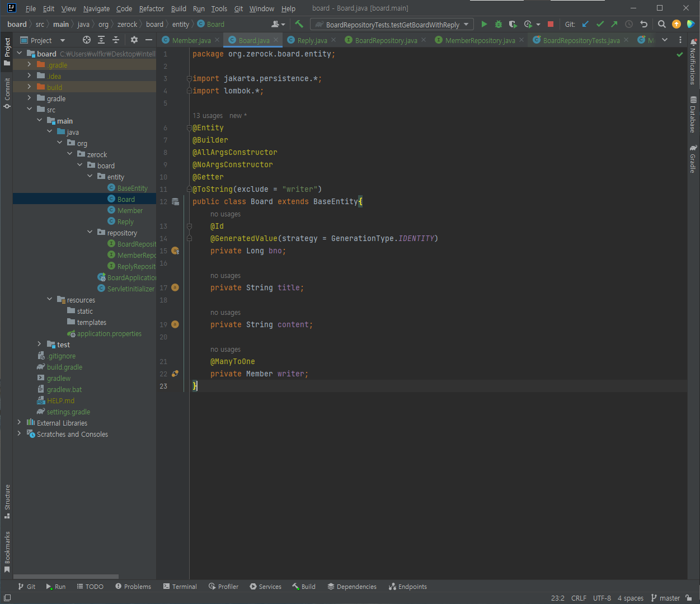Viewport: 700px width, 604px height.
Task: Open the Refactor menu
Action: tap(152, 8)
